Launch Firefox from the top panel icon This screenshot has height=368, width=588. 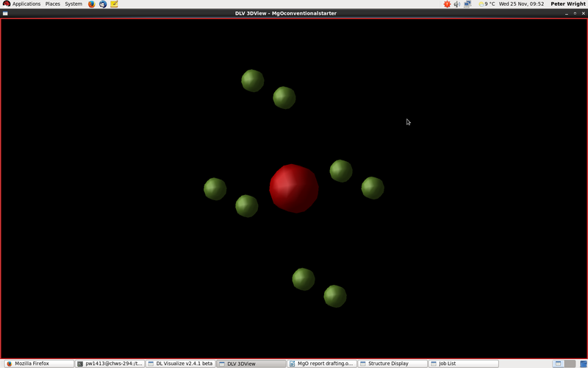click(x=91, y=4)
